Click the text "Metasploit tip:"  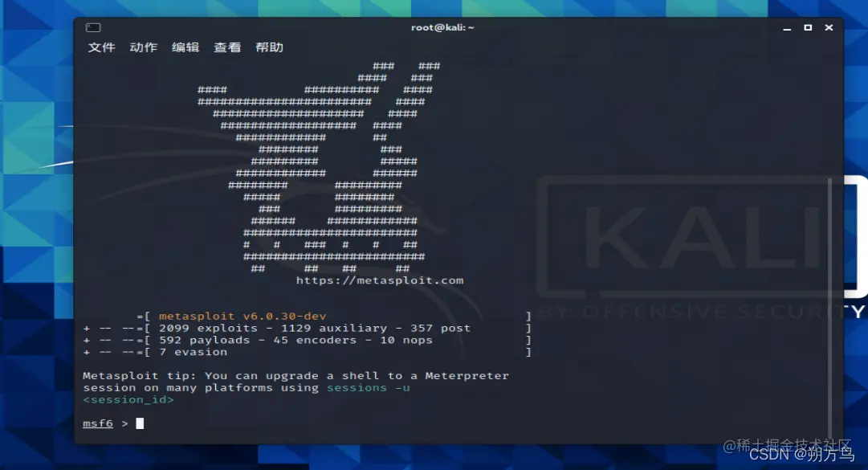[140, 376]
